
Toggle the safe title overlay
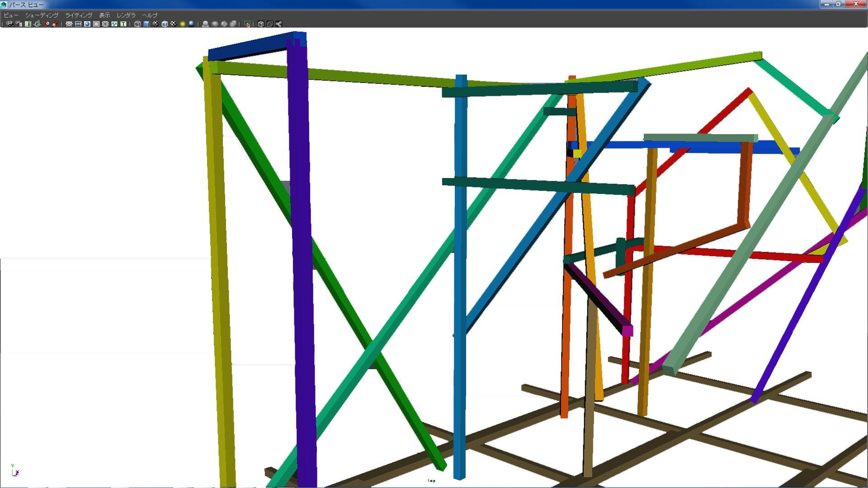point(123,24)
